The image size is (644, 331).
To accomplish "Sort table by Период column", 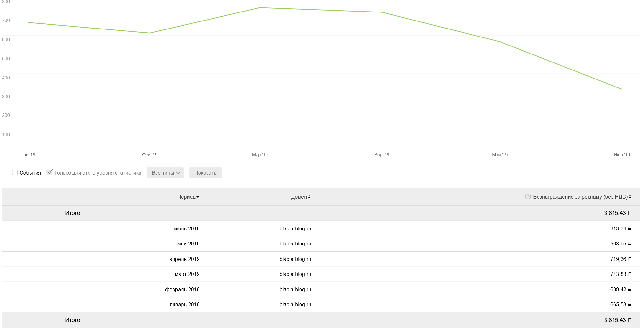I will tap(188, 197).
